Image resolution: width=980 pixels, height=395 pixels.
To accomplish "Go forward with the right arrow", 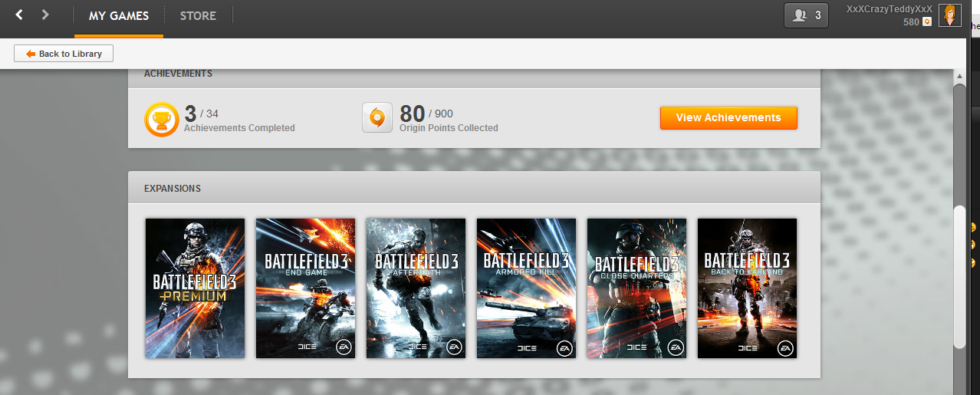I will pos(45,15).
